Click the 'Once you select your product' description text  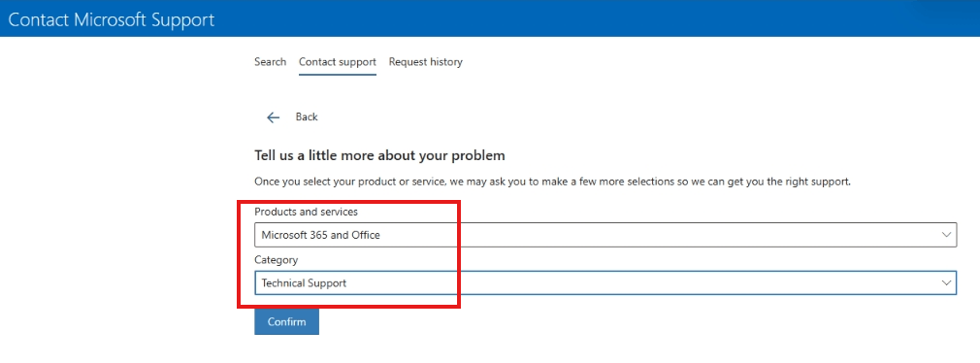552,182
